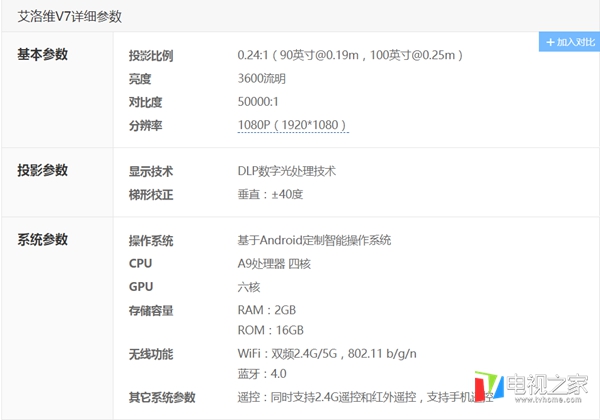Click the 分辨率 label
This screenshot has height=420, width=600.
point(145,125)
